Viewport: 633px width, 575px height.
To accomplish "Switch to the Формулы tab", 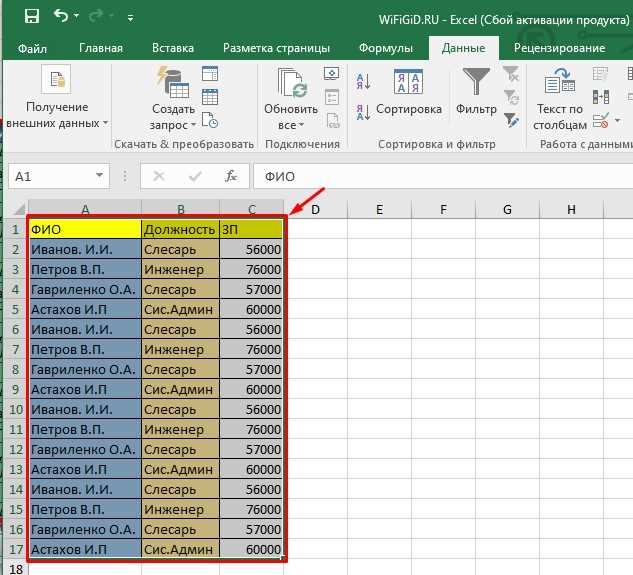I will (386, 48).
